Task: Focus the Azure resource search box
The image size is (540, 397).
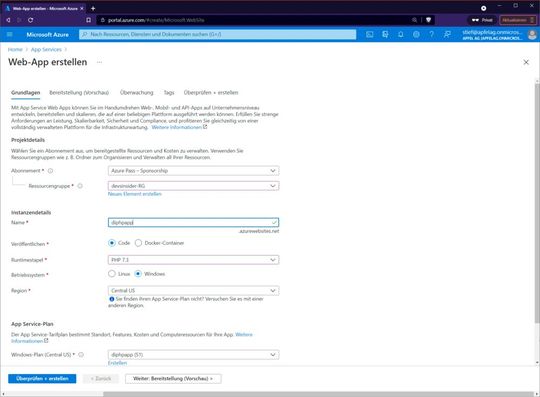Action: (x=217, y=34)
